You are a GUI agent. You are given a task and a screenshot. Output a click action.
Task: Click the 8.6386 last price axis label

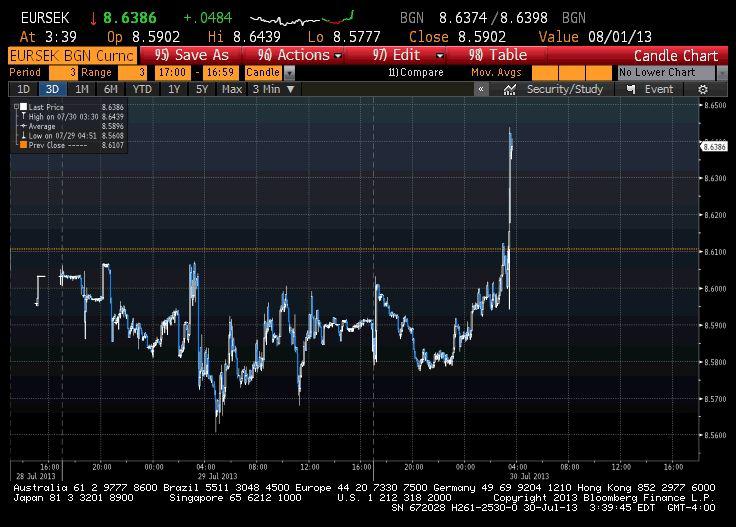coord(714,146)
